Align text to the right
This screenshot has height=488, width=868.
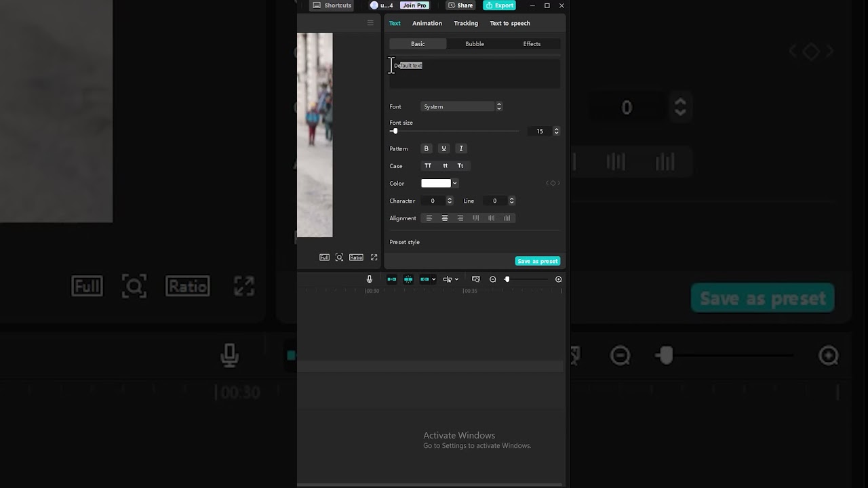pos(460,218)
